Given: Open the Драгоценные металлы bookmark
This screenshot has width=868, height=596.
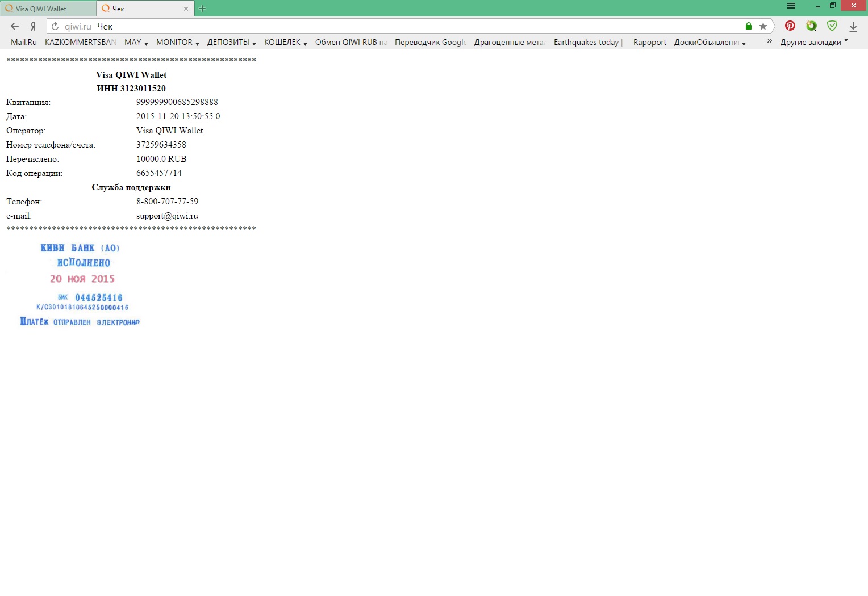Looking at the screenshot, I should [x=510, y=42].
